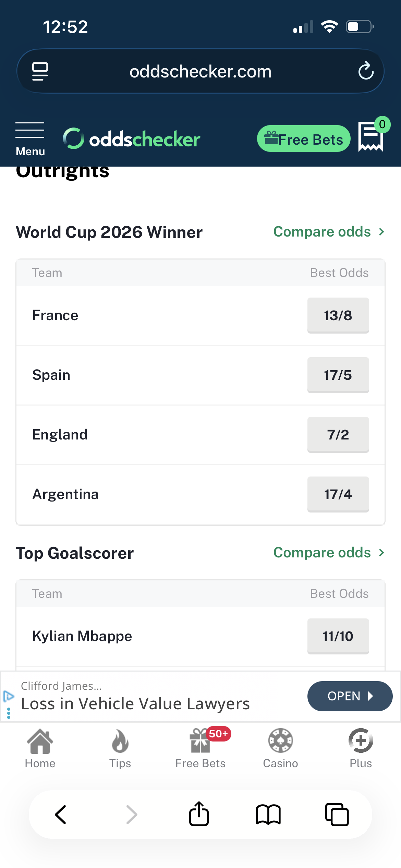Open the hamburger Menu
Screen dimensions: 401x868
click(30, 139)
